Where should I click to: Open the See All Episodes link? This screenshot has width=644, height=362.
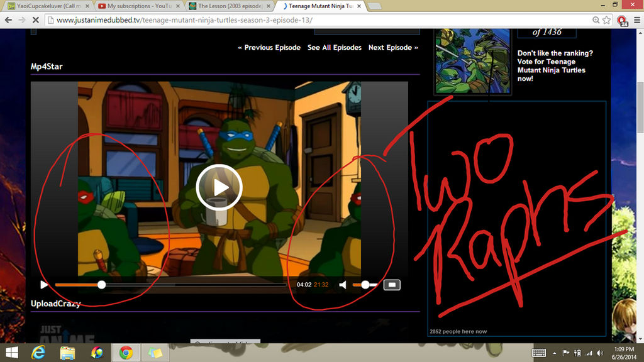(335, 48)
